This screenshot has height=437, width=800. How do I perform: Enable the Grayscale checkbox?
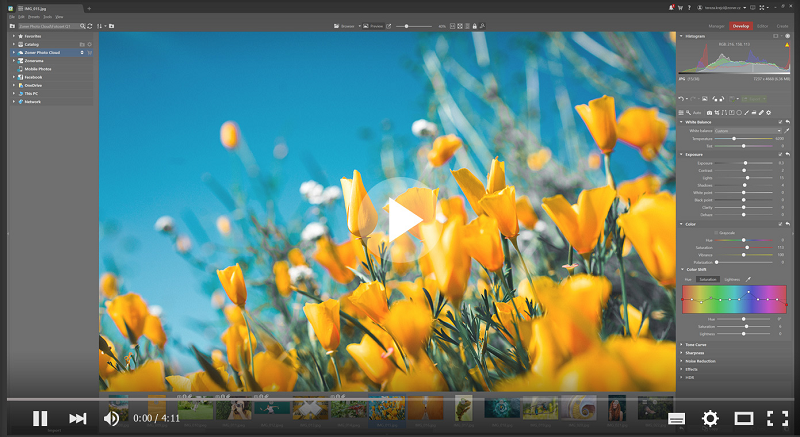pos(716,233)
